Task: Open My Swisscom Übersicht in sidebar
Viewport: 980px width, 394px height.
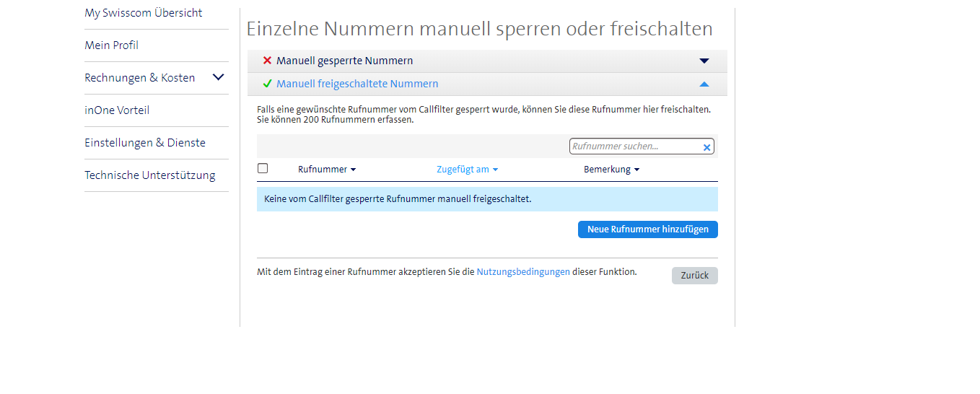Action: [x=144, y=13]
